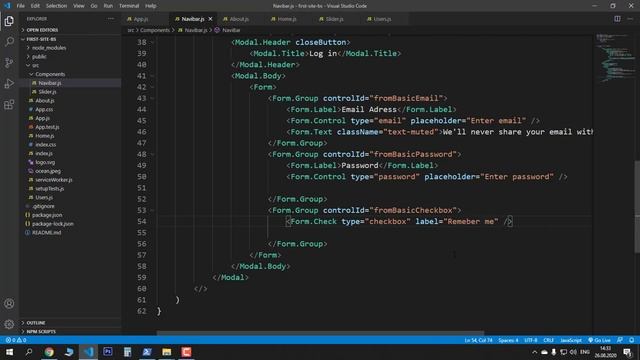Collapse the FIRST-SITE-BS project folder
640x360 pixels.
click(x=41, y=39)
